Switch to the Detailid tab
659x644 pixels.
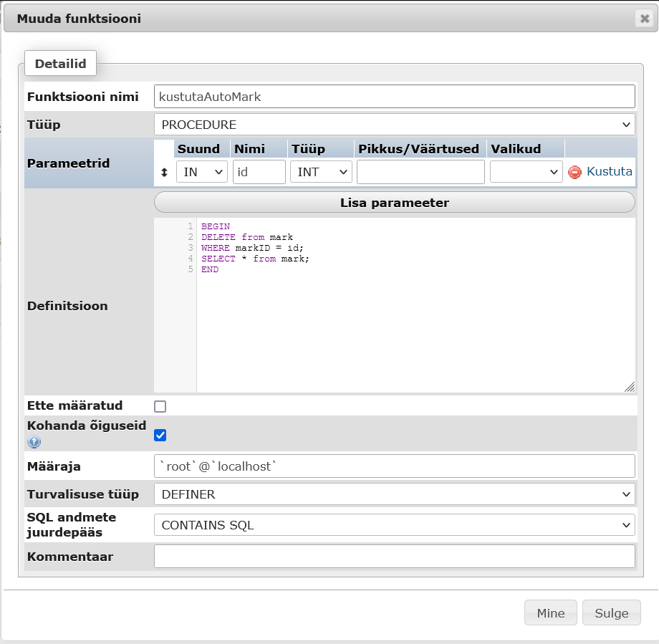click(x=60, y=64)
